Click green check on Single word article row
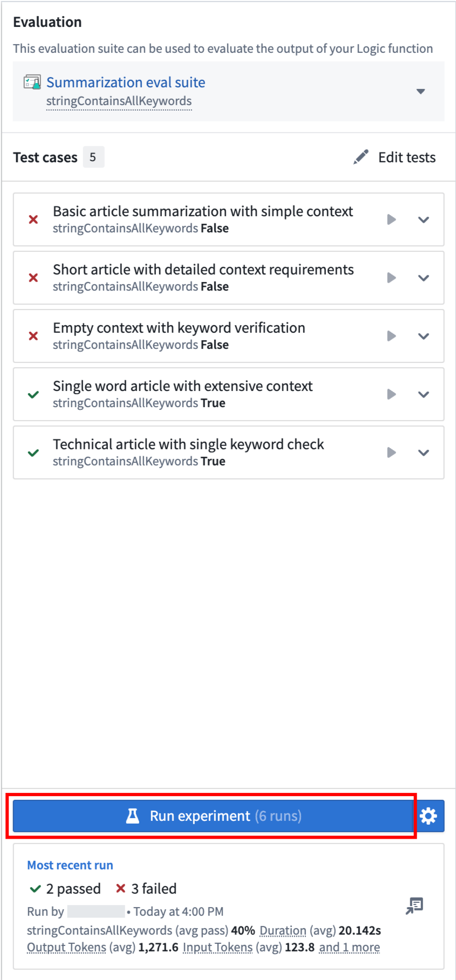This screenshot has width=456, height=980. 33,394
